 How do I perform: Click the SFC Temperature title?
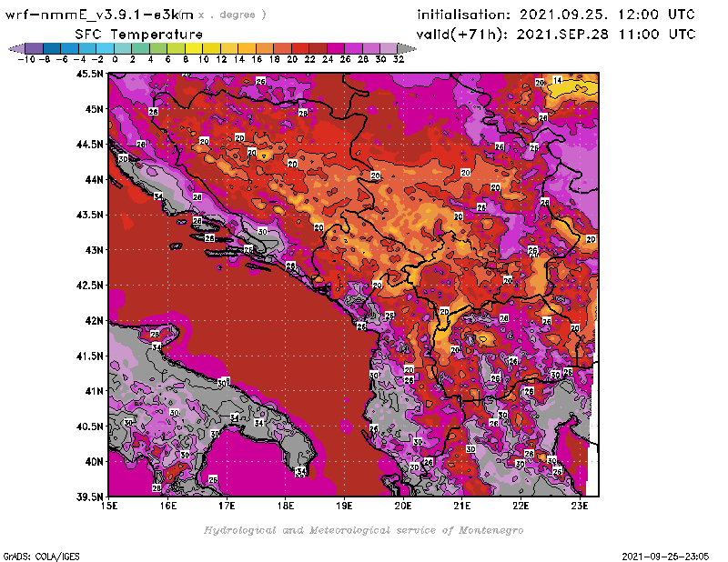(x=139, y=35)
